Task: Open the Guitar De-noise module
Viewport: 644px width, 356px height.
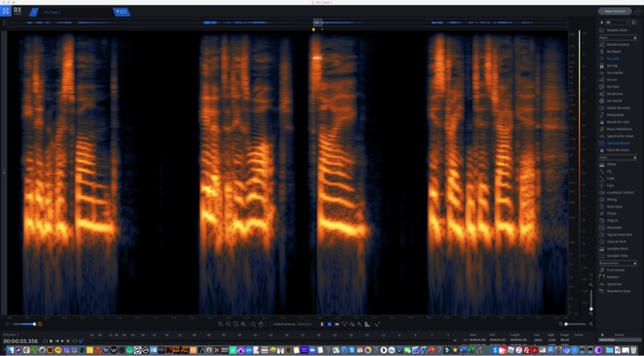Action: coord(617,108)
